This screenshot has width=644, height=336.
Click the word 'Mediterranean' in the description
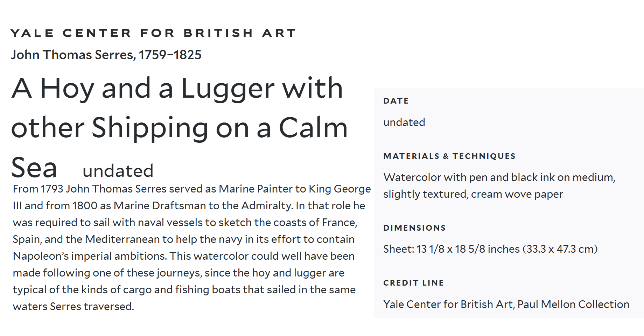click(122, 239)
